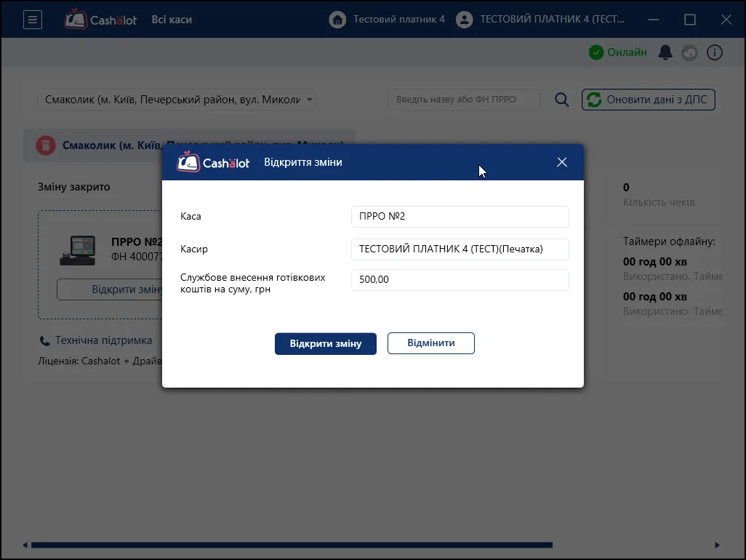Maximize the Cashalot window

[x=690, y=20]
